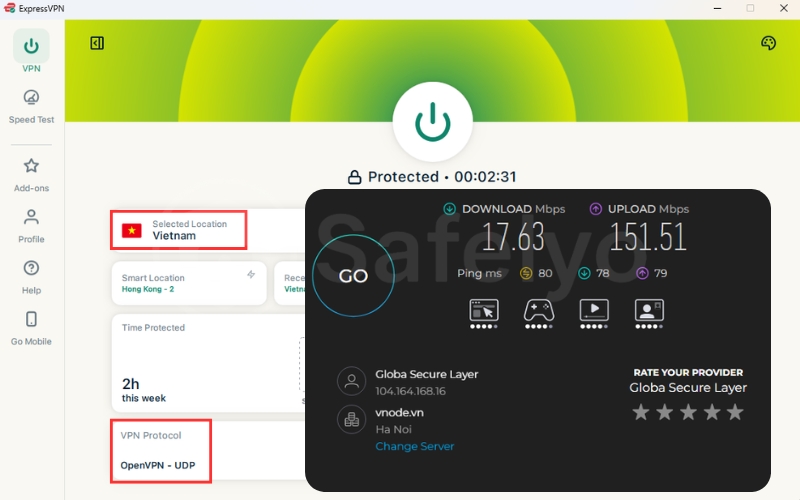This screenshot has width=800, height=500.
Task: Click the idle ping icon showing 80
Action: click(x=526, y=273)
